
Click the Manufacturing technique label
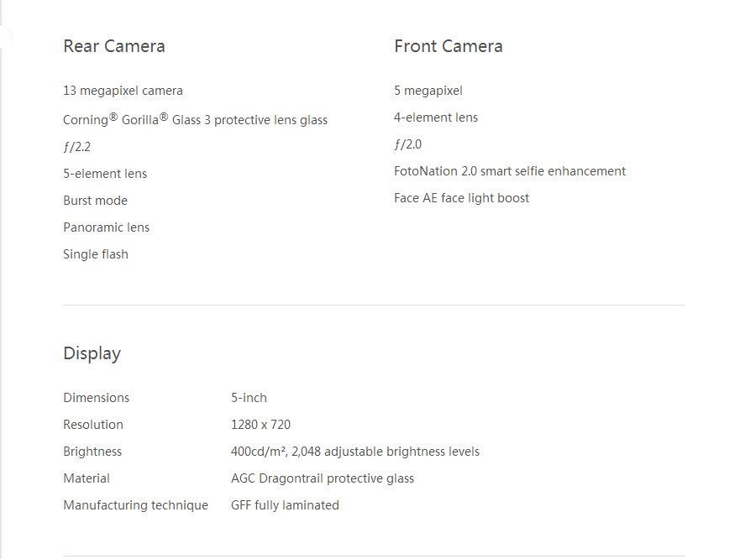(135, 505)
